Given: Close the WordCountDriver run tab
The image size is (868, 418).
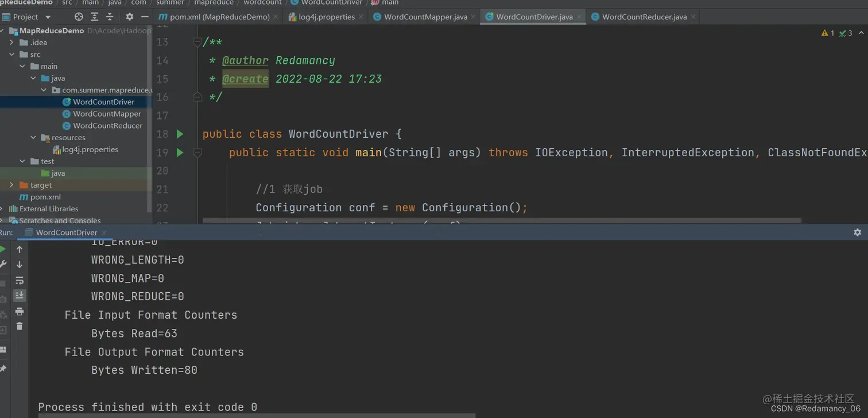Looking at the screenshot, I should [x=104, y=233].
